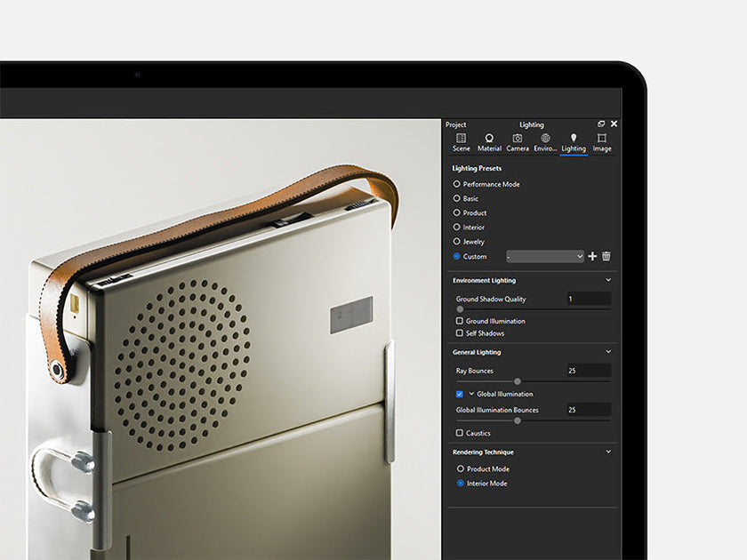This screenshot has height=560, width=747.
Task: Select the Jewelry lighting preset
Action: (456, 241)
